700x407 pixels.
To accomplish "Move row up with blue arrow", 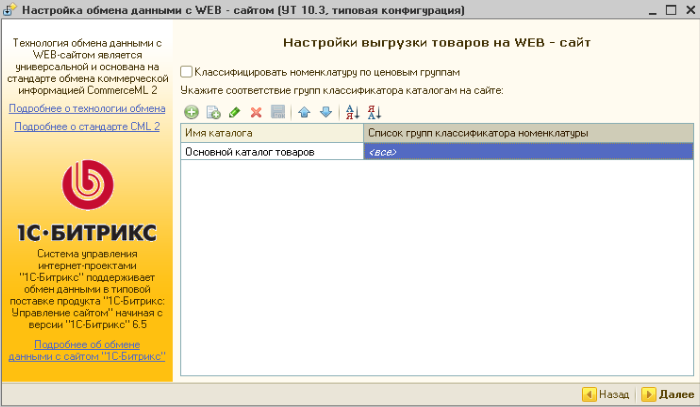I will coord(305,112).
